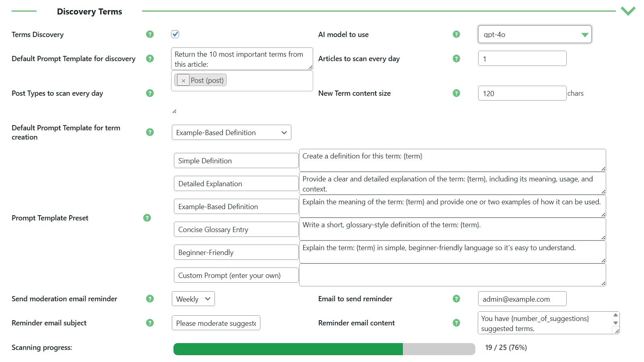Click the Scanning progress bar
This screenshot has height=362, width=644.
324,349
